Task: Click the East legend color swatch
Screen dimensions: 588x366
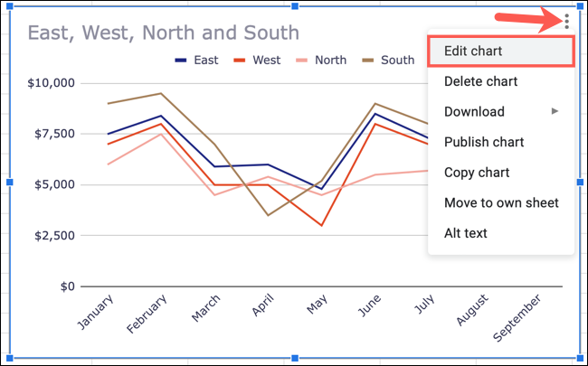Action: (x=181, y=61)
